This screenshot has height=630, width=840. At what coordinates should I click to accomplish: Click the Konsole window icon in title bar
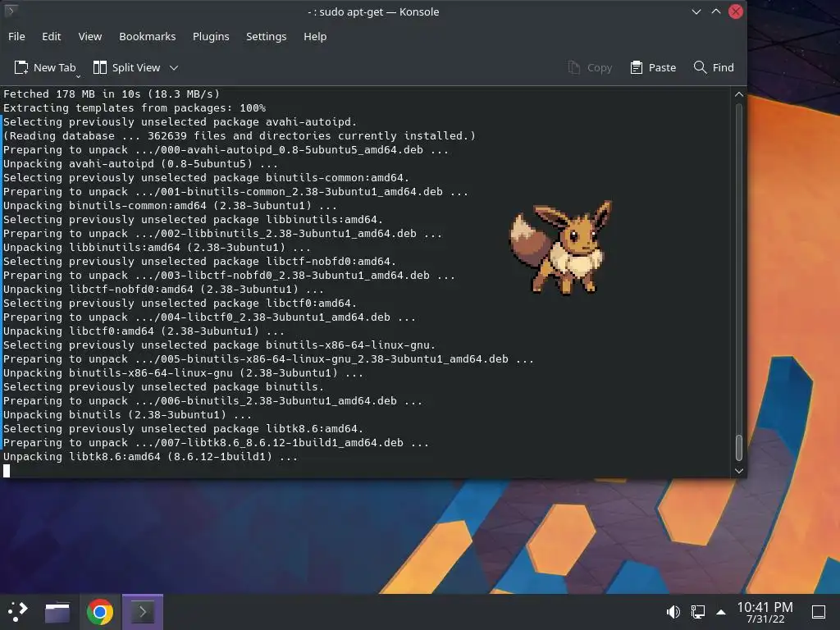(11, 11)
